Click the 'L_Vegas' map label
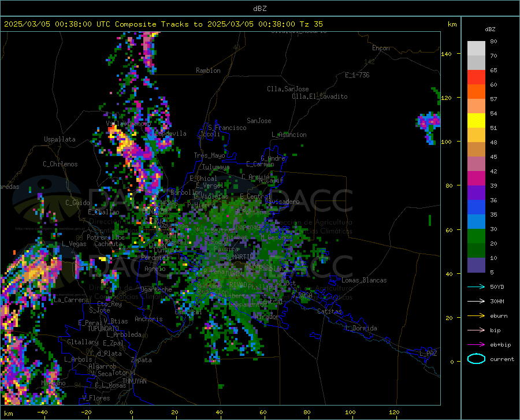Viewport: 520px width, 420px height. pyautogui.click(x=74, y=244)
